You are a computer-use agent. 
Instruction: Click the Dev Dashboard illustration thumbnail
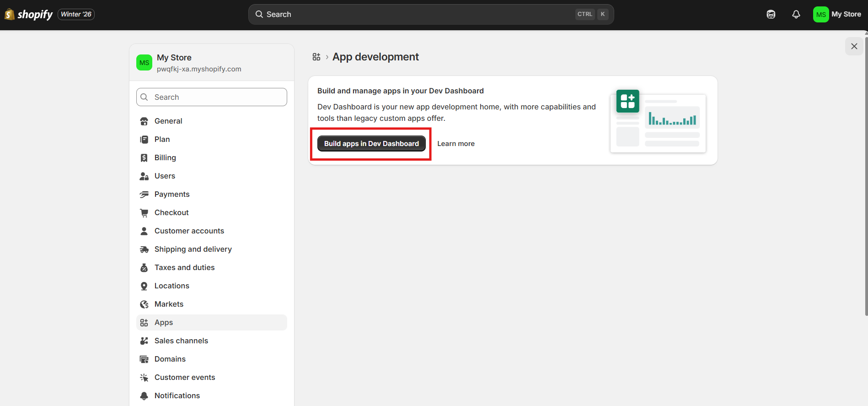click(x=658, y=121)
